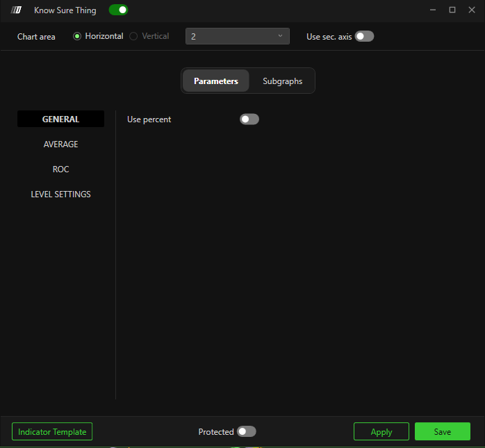
Task: Switch to the Subgraphs tab
Action: (x=282, y=81)
